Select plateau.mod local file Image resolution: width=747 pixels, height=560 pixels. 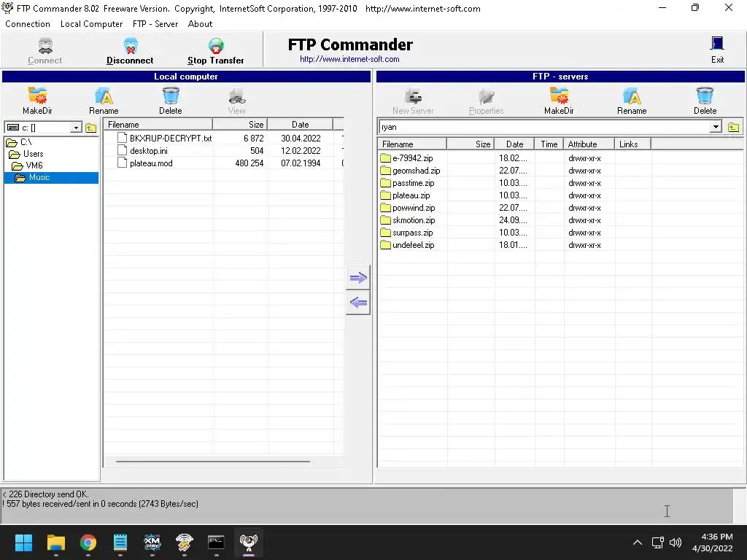coord(151,163)
